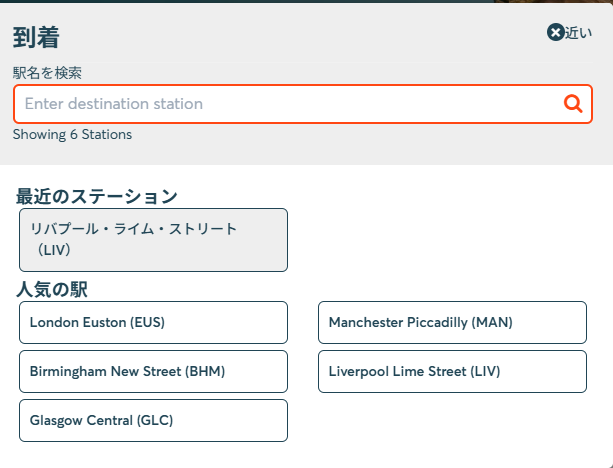Select Glasgow Central (GLC) station
Screen dimensions: 613x468
pyautogui.click(x=153, y=420)
